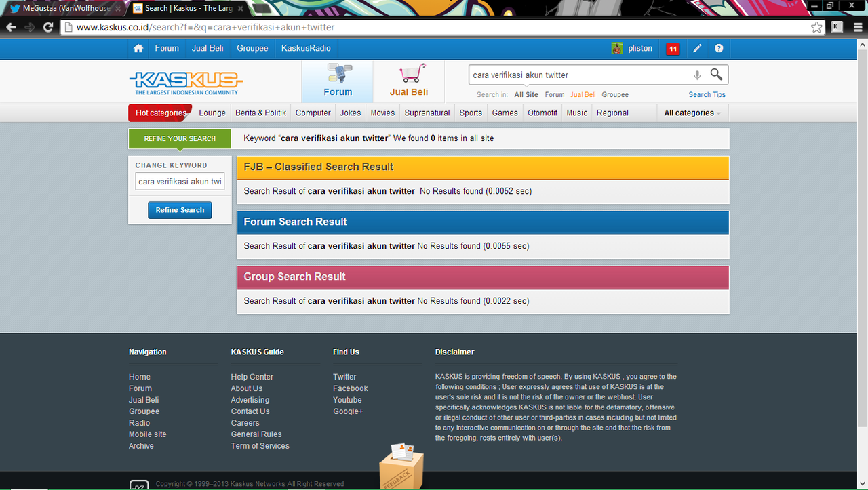This screenshot has height=490, width=868.
Task: Open the Forum section tab with icon
Action: [x=338, y=81]
